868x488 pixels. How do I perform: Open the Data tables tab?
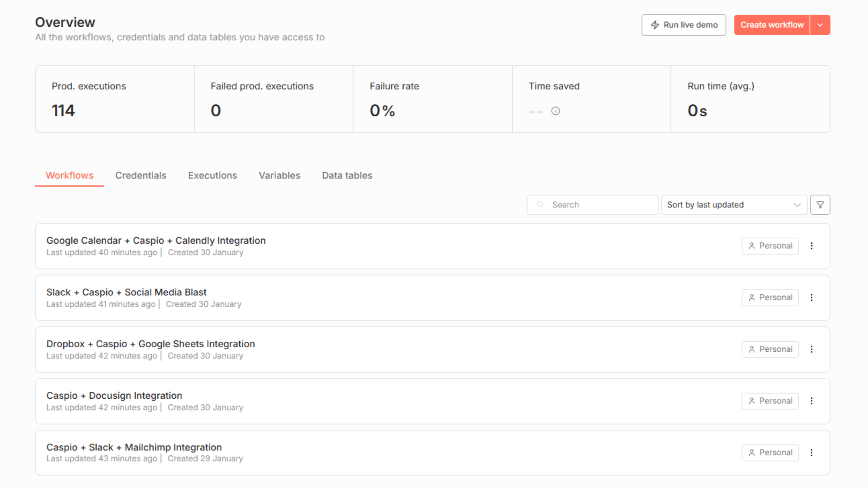point(347,175)
